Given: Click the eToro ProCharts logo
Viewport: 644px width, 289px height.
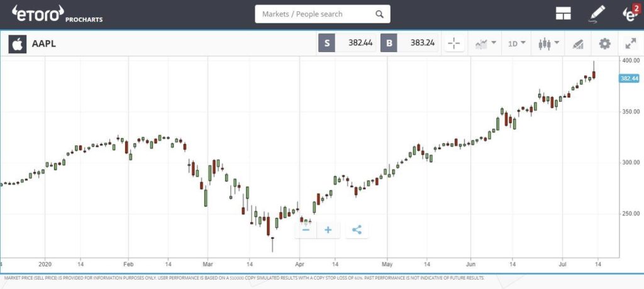Looking at the screenshot, I should pyautogui.click(x=57, y=14).
